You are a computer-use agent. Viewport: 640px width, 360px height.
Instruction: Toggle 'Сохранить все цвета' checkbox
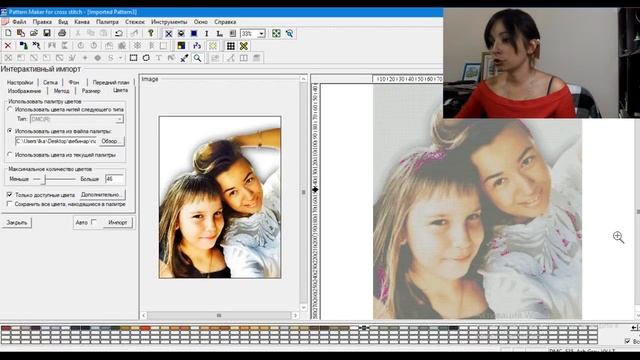tap(9, 204)
